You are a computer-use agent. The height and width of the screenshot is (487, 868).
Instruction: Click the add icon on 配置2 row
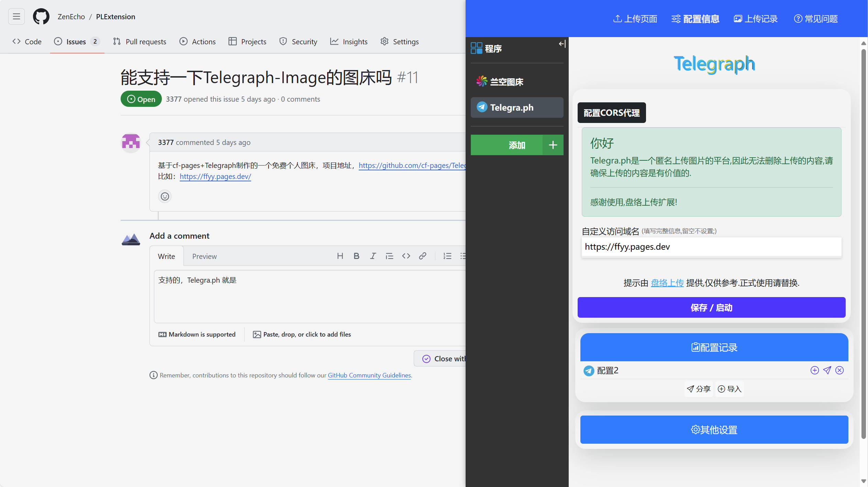(x=815, y=370)
